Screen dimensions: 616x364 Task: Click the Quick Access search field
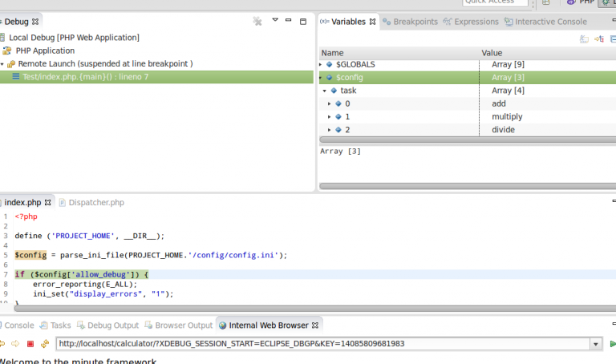496,2
